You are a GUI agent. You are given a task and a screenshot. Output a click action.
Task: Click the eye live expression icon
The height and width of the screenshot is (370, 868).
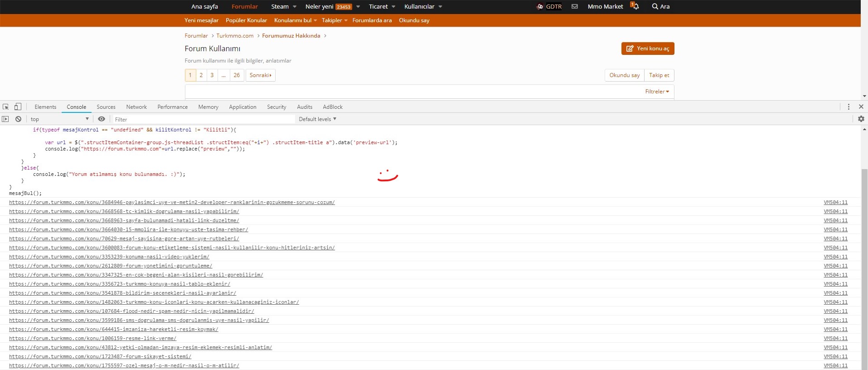pyautogui.click(x=102, y=119)
